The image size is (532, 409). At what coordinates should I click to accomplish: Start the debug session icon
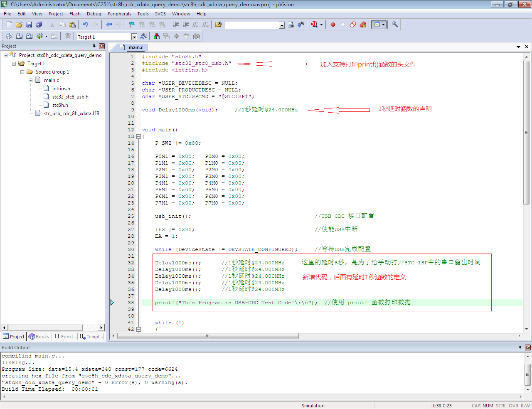click(314, 25)
